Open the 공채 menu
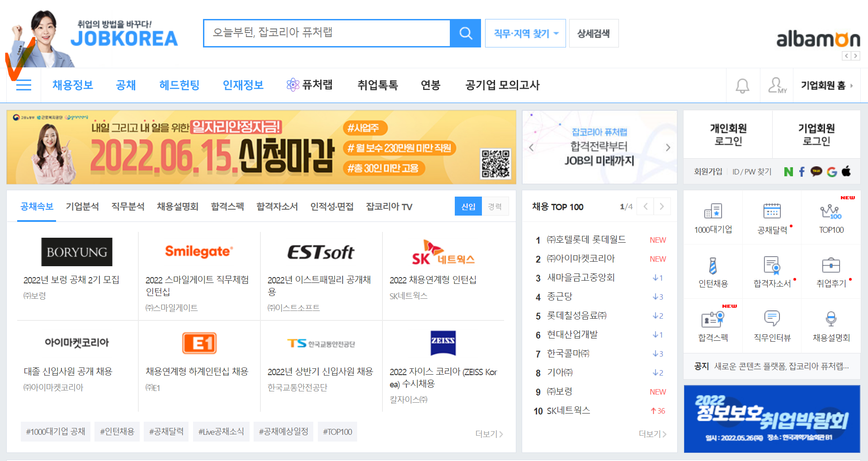The width and height of the screenshot is (868, 461). point(126,85)
